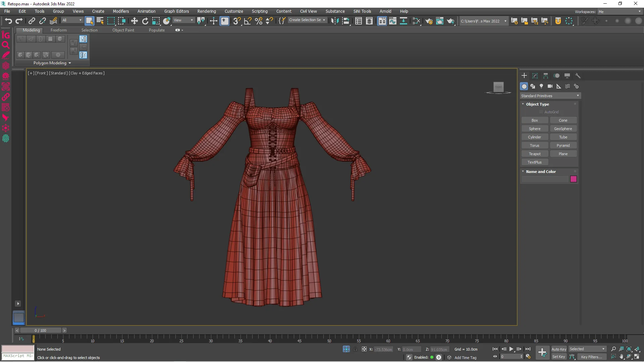Click the Cylinder object button

[x=534, y=137]
